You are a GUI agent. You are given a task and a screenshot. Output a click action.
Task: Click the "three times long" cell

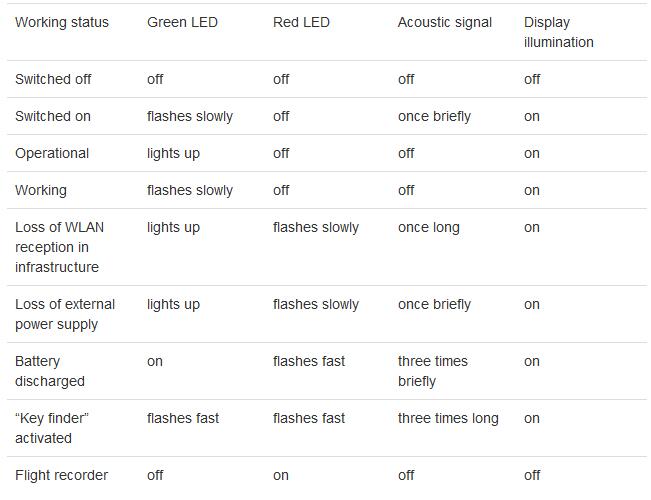[x=448, y=418]
